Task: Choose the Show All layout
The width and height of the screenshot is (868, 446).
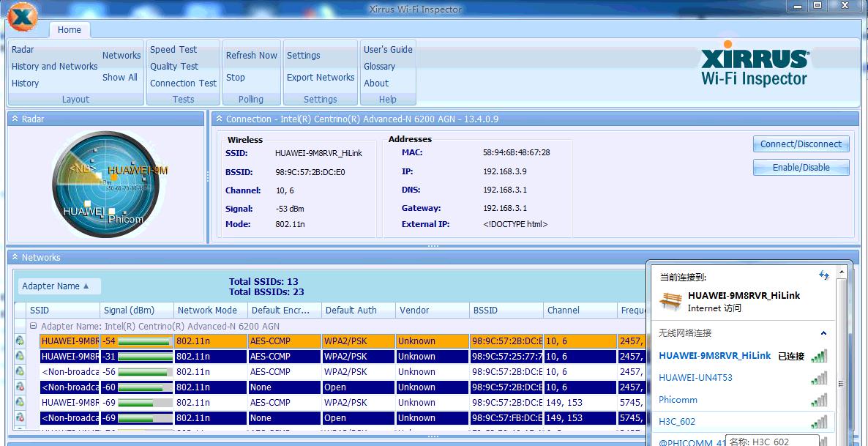Action: coord(119,78)
